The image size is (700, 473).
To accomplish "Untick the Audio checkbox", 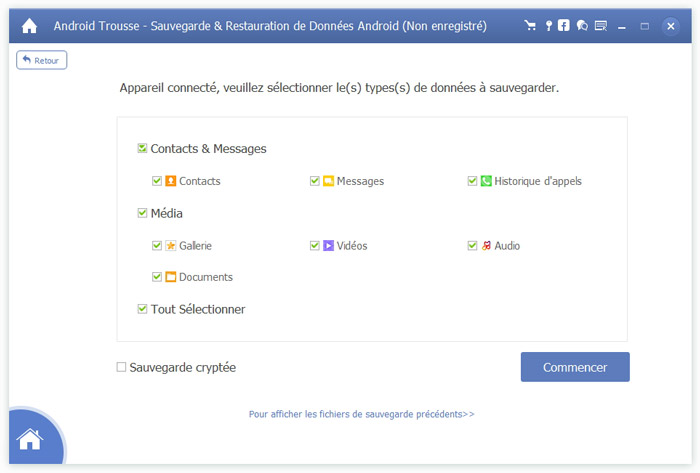I will [x=473, y=245].
